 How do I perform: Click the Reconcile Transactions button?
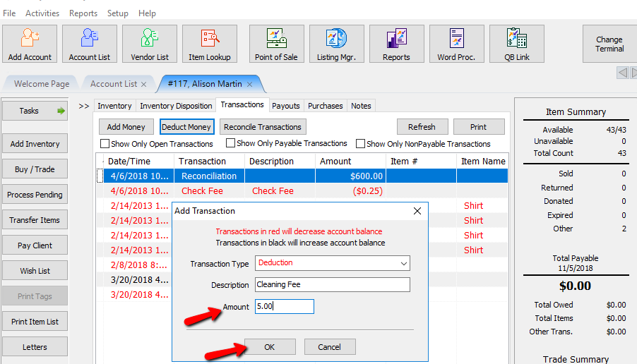click(x=263, y=127)
